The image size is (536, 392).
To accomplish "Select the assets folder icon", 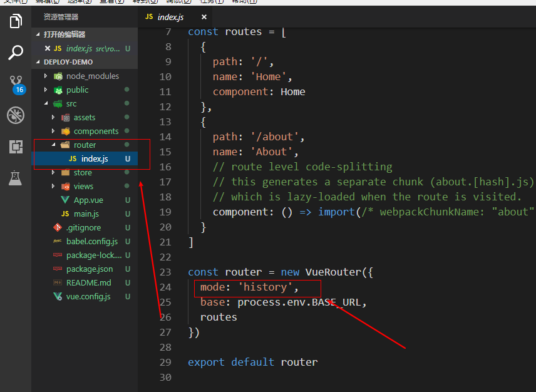I will (65, 118).
